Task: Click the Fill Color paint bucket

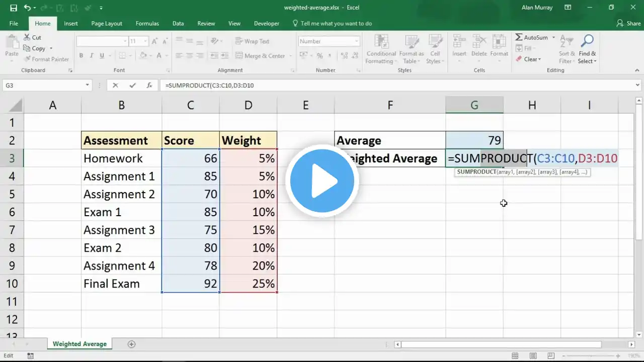Action: pos(143,56)
